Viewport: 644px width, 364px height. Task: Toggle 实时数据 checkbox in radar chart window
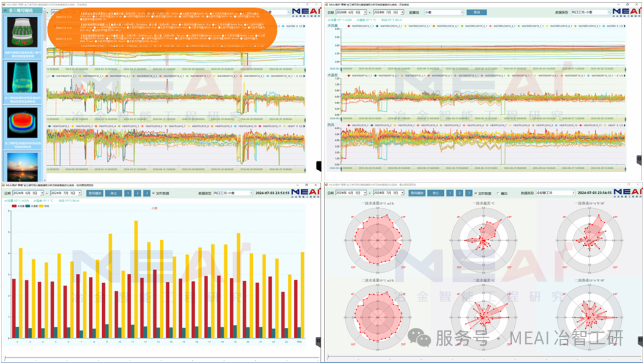click(476, 193)
